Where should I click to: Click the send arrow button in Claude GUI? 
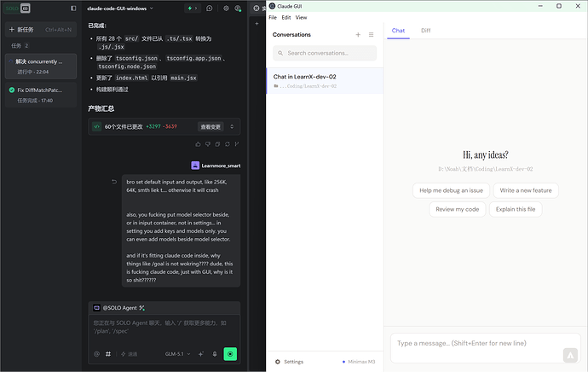point(570,355)
